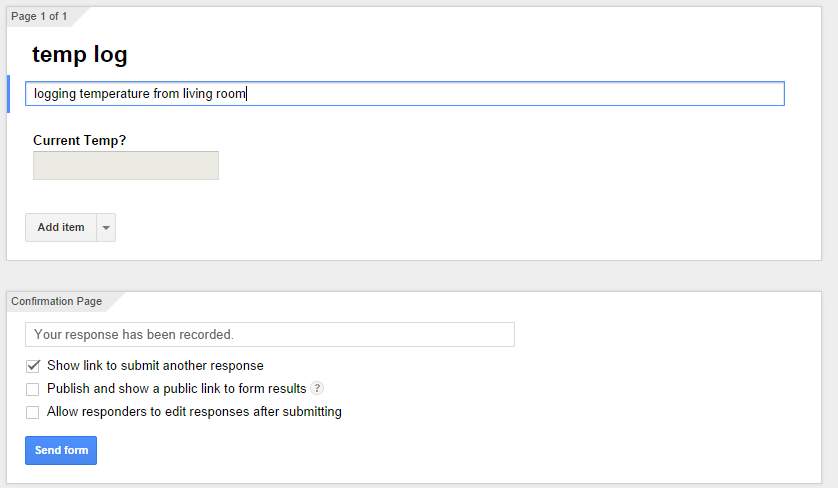This screenshot has height=488, width=838.
Task: Click the form description text field
Action: (x=500, y=94)
